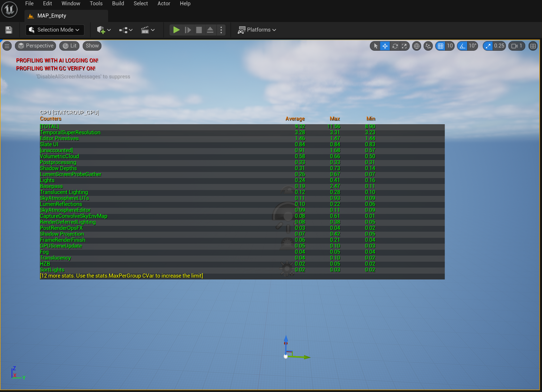The image size is (542, 392).
Task: Click the Show button in viewport
Action: point(92,46)
